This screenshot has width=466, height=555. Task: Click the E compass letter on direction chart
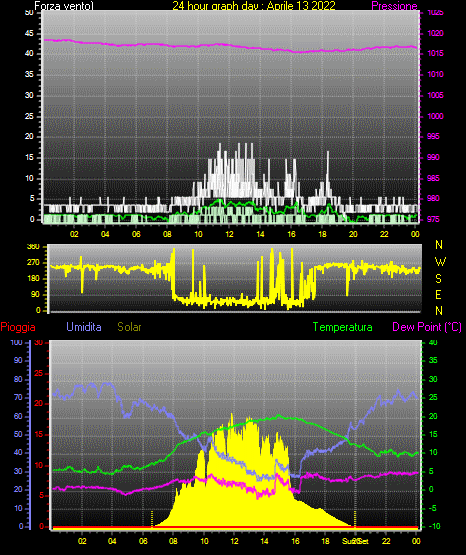point(438,294)
